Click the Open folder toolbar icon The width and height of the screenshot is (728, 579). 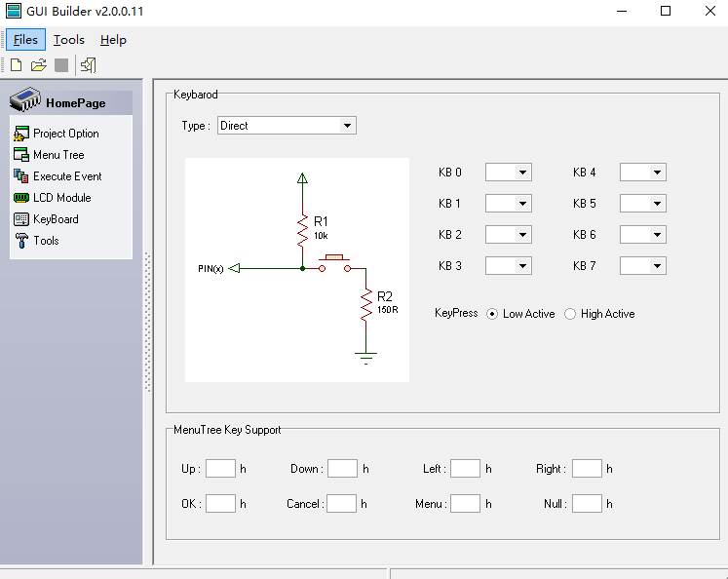pyautogui.click(x=39, y=65)
